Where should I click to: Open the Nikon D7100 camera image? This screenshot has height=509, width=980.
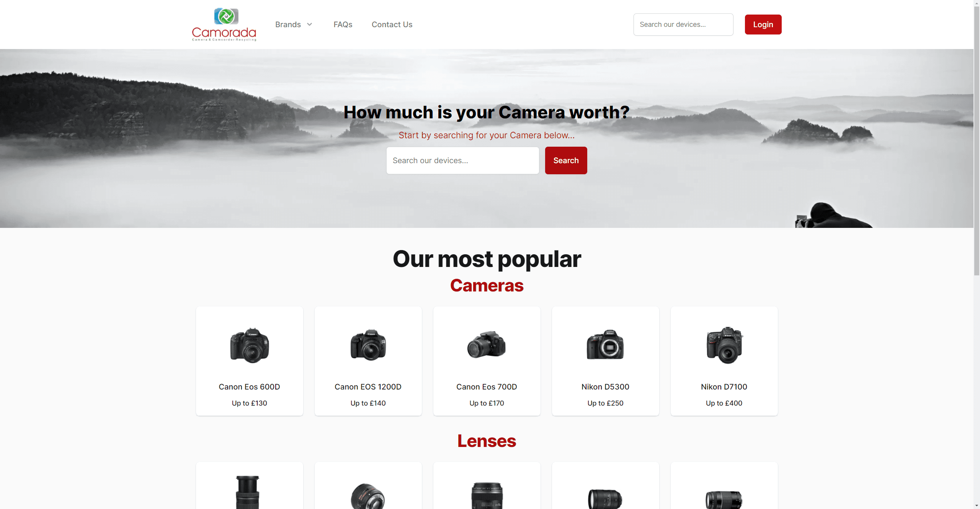724,345
